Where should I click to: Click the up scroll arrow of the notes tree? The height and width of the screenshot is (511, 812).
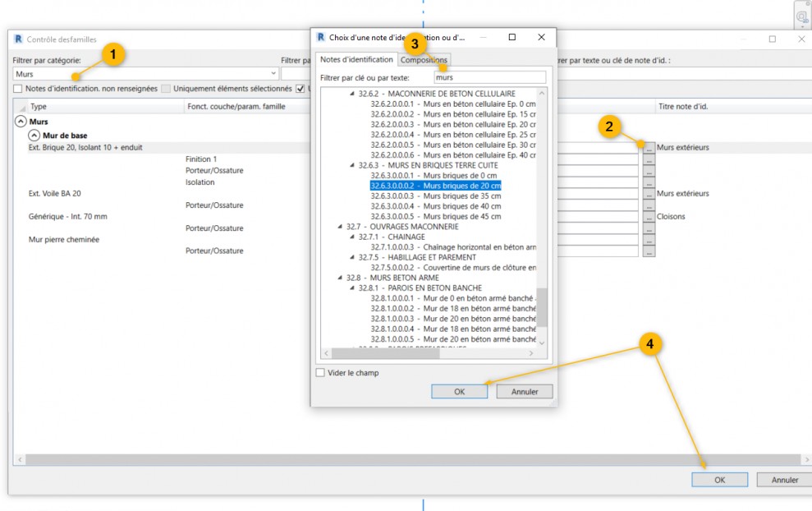[542, 94]
